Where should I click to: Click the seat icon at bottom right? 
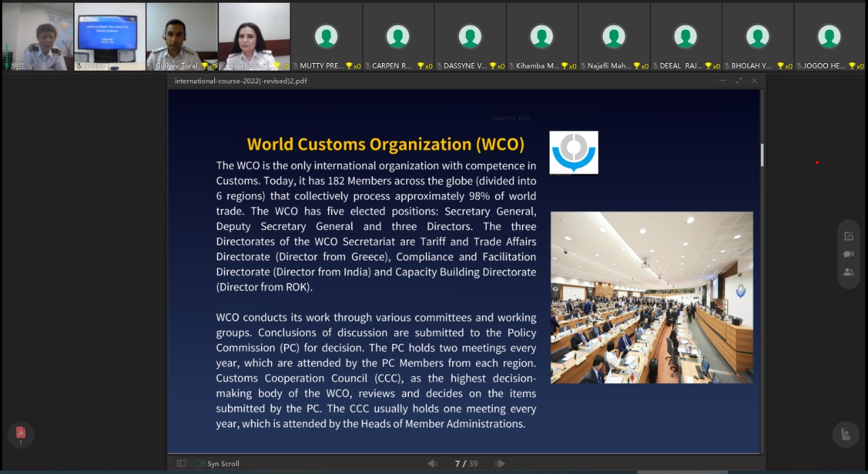845,435
